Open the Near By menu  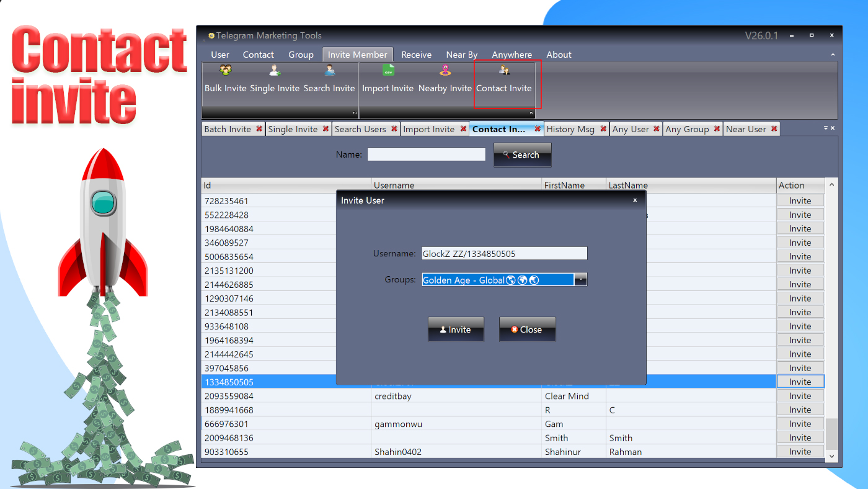[x=461, y=55]
